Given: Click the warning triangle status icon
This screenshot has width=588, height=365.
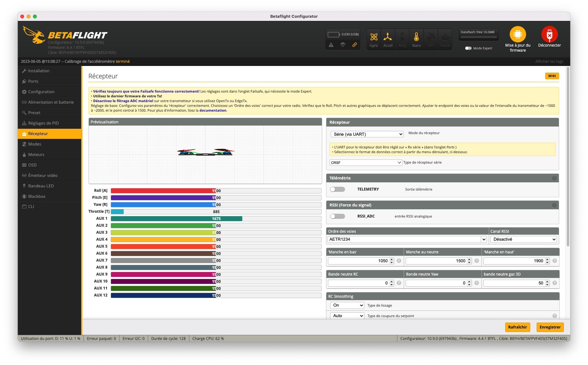Looking at the screenshot, I should pos(331,45).
